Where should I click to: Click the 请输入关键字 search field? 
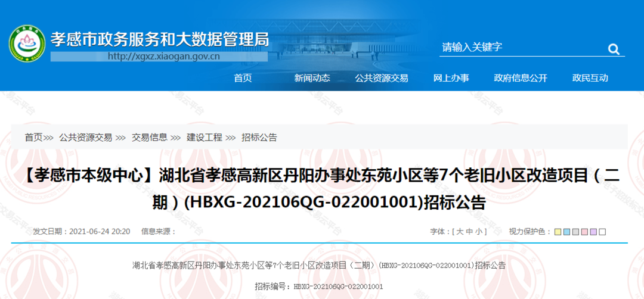pyautogui.click(x=519, y=48)
